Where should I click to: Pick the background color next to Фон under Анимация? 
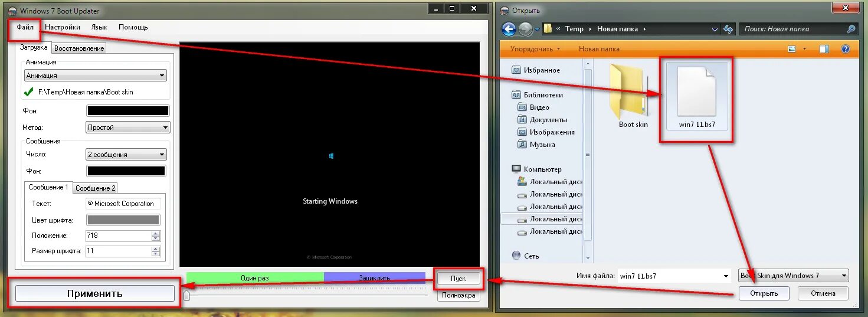point(128,110)
